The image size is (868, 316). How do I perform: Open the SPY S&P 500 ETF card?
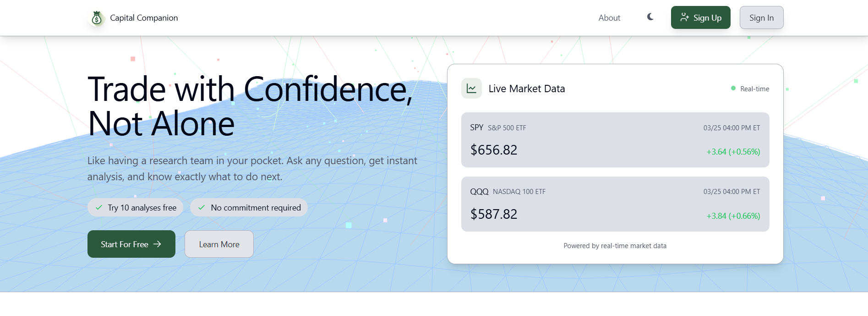615,140
